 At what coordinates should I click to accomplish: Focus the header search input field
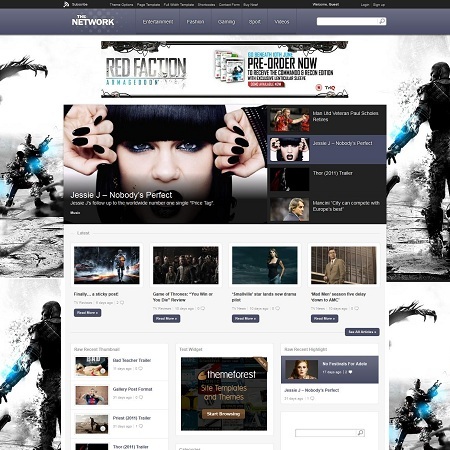347,21
